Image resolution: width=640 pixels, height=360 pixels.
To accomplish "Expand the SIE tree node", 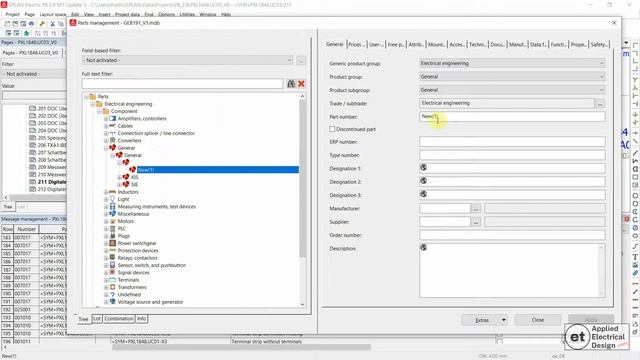I will pyautogui.click(x=119, y=184).
